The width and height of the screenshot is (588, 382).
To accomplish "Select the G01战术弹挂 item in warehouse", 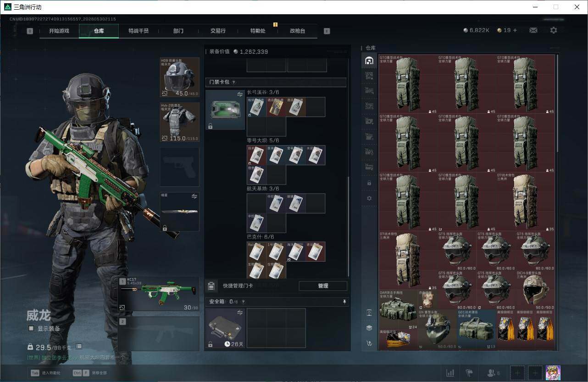I will pyautogui.click(x=477, y=329).
